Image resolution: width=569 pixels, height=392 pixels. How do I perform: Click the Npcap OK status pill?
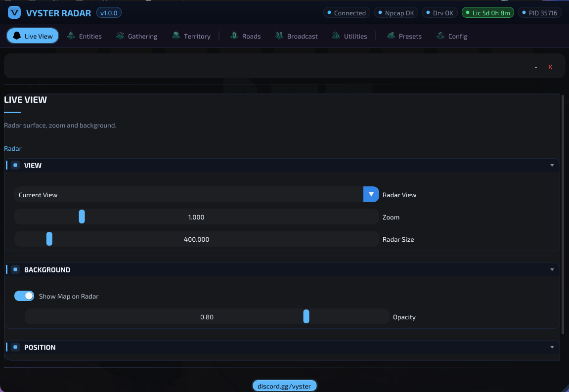pos(396,13)
